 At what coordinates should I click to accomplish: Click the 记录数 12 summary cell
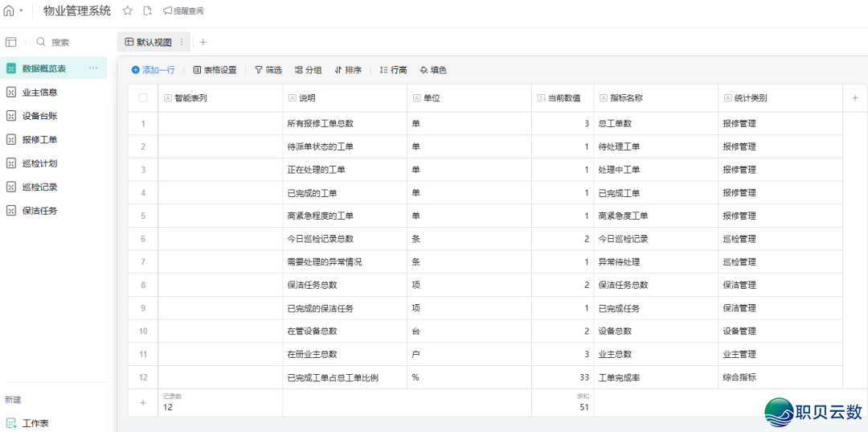pyautogui.click(x=220, y=403)
